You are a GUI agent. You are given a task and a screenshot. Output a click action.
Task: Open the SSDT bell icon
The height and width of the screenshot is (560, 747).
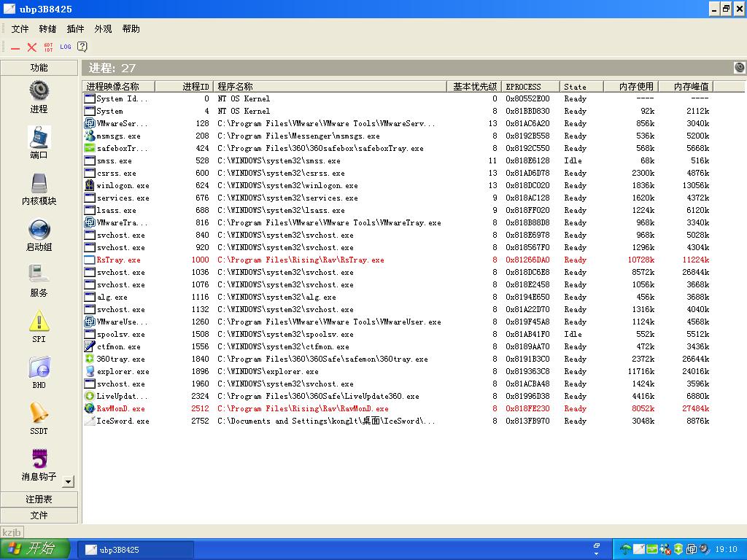tap(39, 413)
